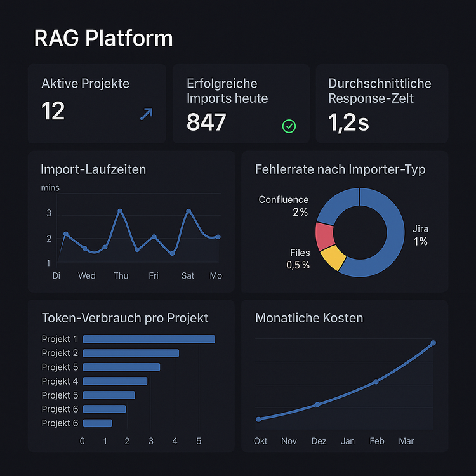
Task: Click the Confluence 2 % legend label
Action: [x=284, y=206]
